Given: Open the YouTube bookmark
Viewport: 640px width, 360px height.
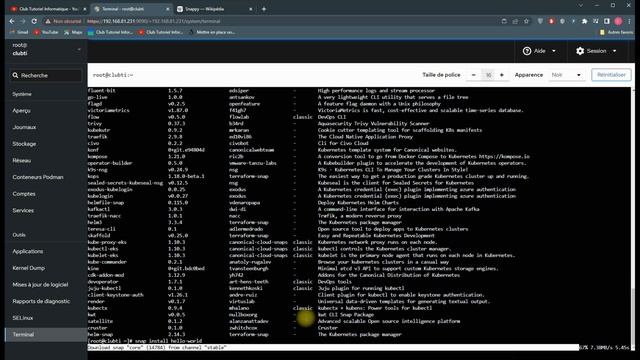Looking at the screenshot, I should tap(46, 32).
